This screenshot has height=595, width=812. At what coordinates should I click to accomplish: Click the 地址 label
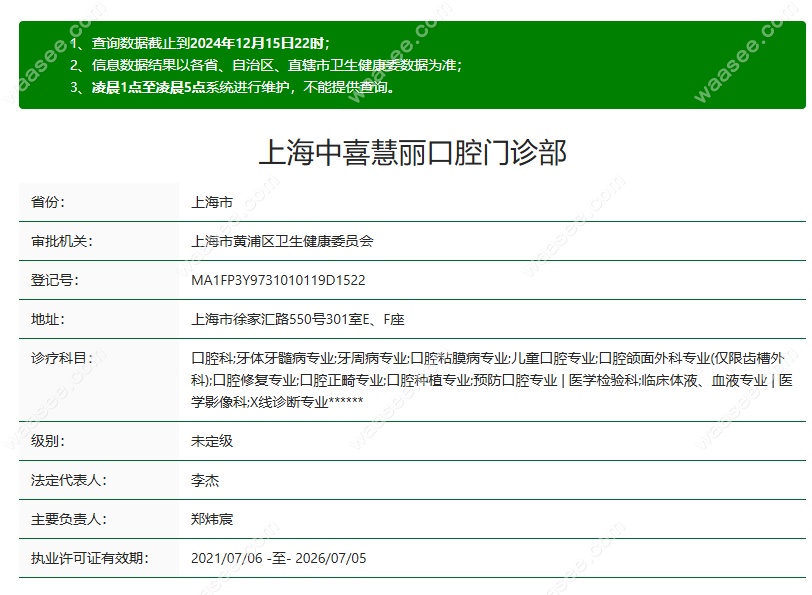(x=48, y=319)
